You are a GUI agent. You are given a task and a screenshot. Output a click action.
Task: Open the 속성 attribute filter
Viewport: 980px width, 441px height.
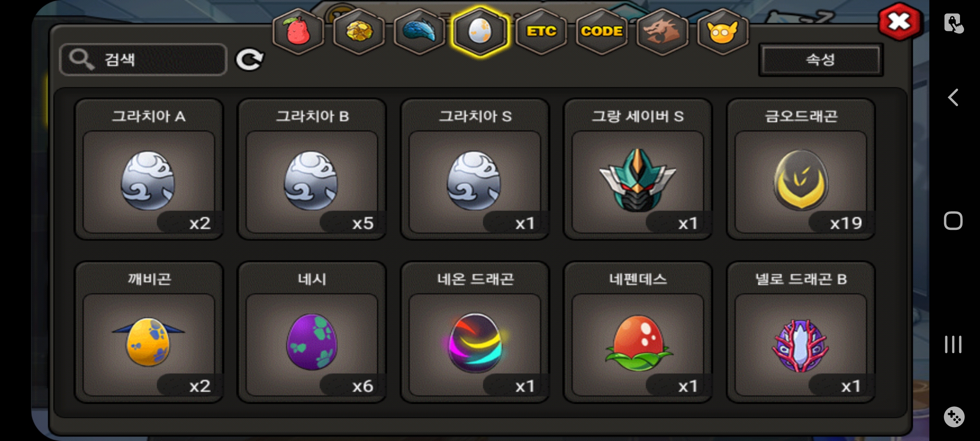821,60
